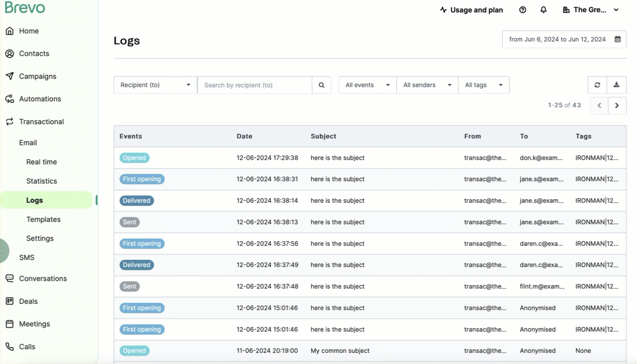
Task: Download the logs using export icon
Action: pos(616,85)
